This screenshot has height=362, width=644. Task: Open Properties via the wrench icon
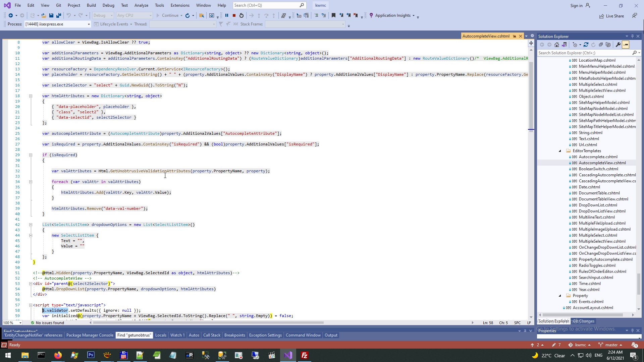pyautogui.click(x=618, y=45)
